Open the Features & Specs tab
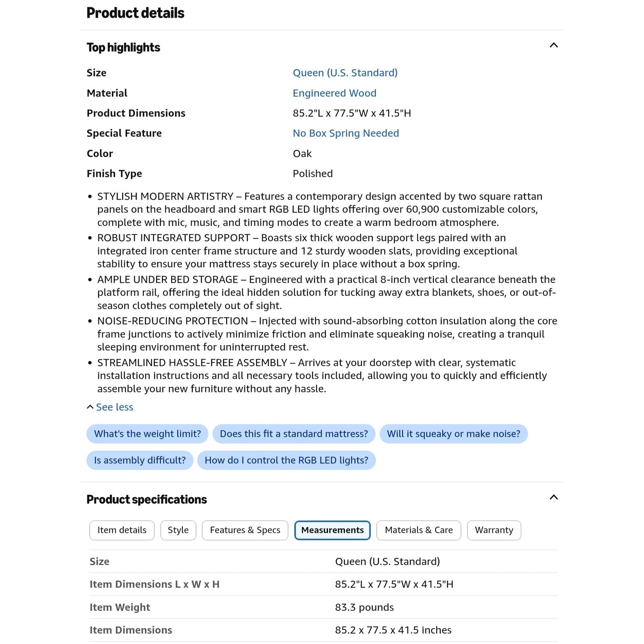 (x=245, y=530)
